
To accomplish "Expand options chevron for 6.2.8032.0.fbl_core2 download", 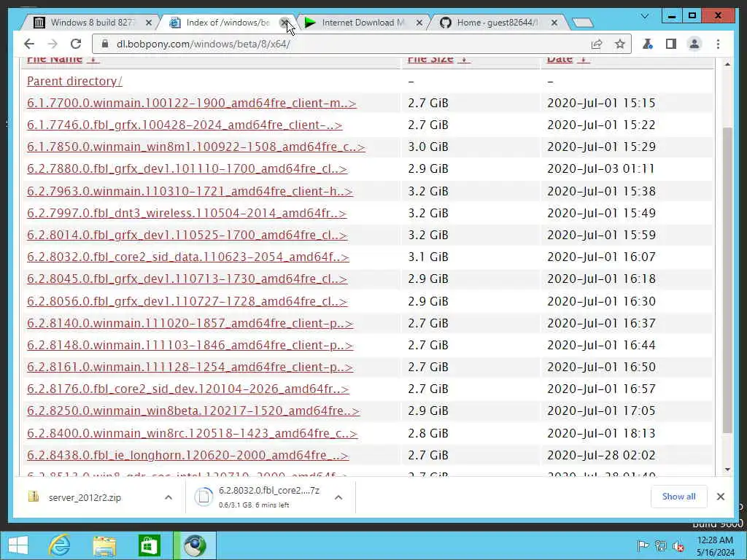I will coord(338,497).
